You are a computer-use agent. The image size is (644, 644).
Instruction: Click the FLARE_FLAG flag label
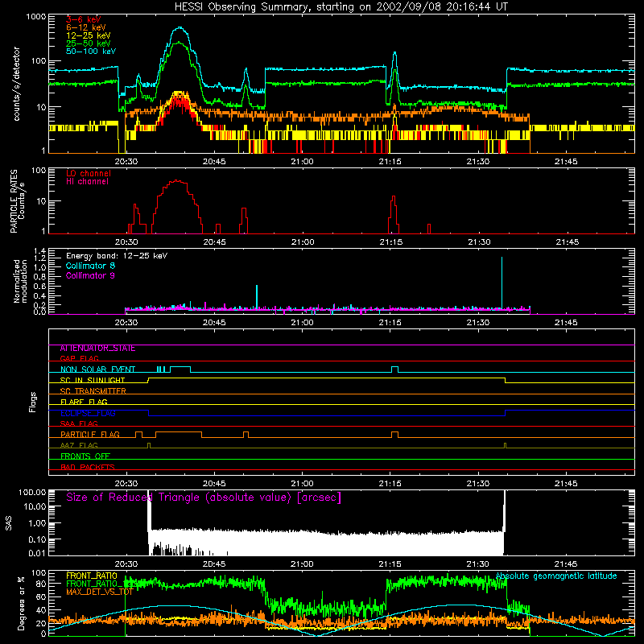pyautogui.click(x=84, y=402)
